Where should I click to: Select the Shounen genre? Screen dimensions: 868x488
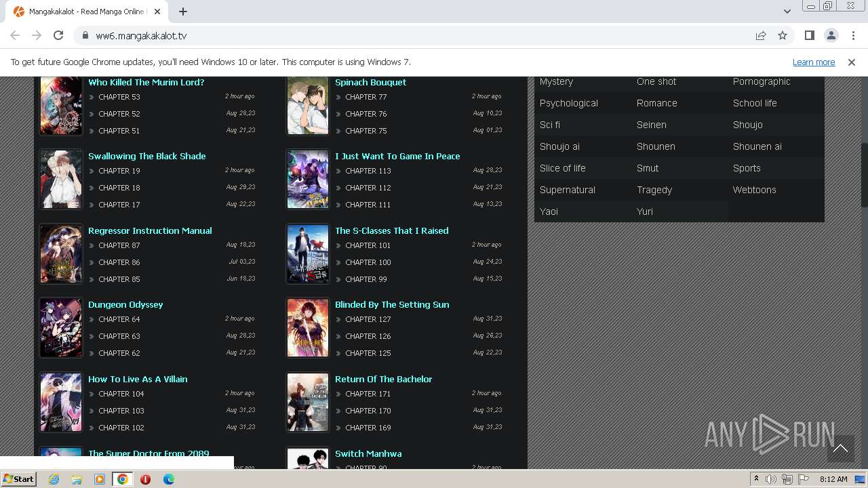(x=656, y=146)
